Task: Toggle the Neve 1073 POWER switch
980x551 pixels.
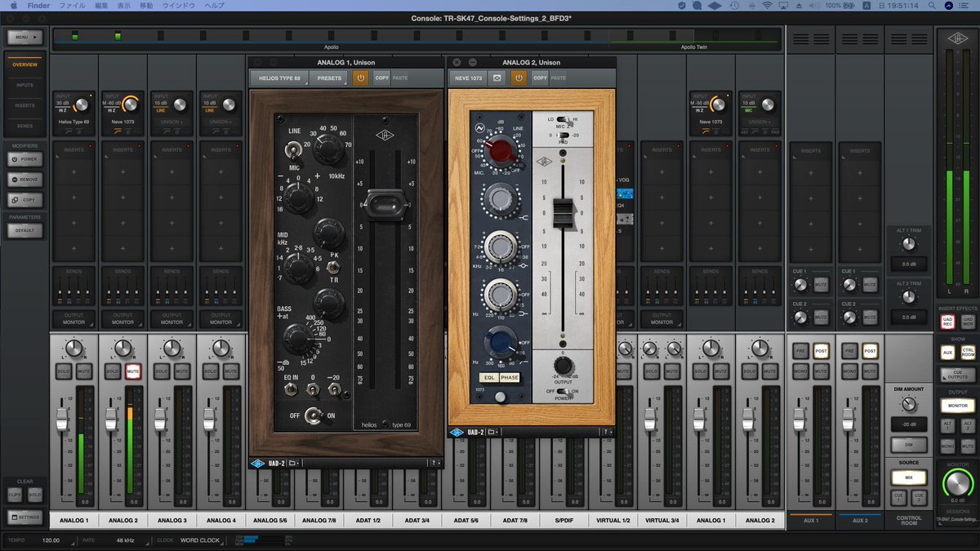Action: 563,391
